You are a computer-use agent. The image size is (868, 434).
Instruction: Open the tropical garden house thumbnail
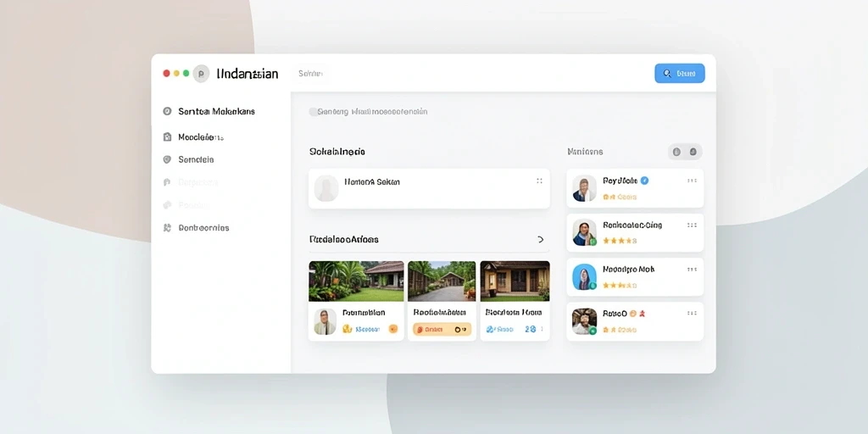pos(356,281)
